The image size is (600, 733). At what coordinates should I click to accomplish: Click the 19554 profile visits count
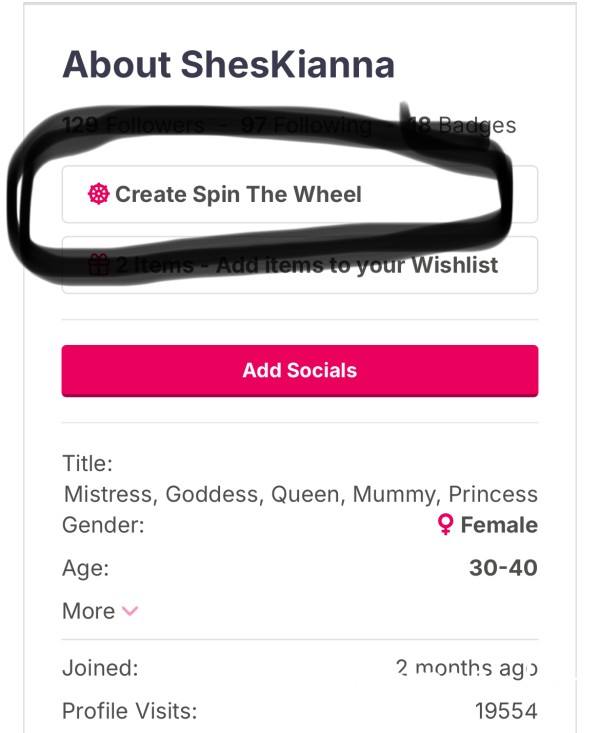point(506,711)
